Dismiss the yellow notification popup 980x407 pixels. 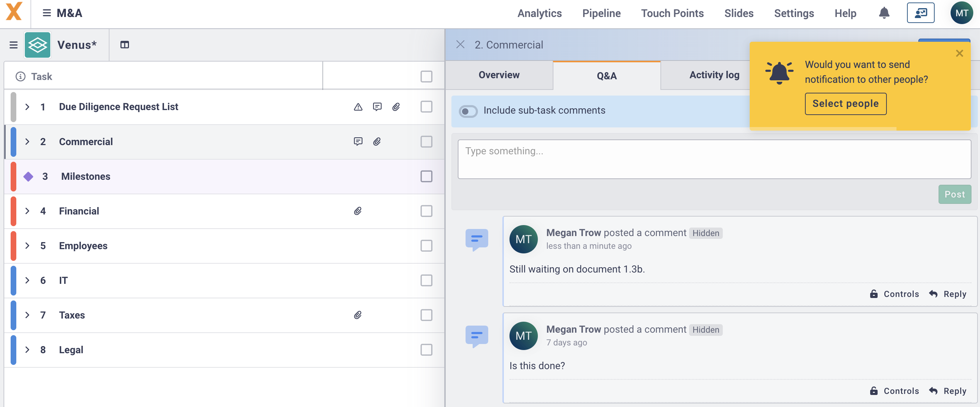click(x=959, y=53)
